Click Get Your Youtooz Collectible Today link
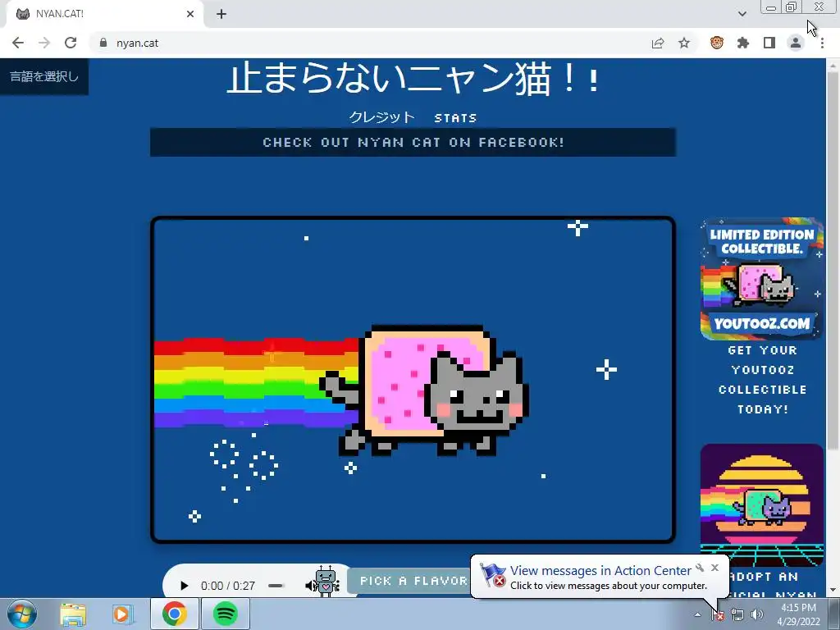840x630 pixels. 762,379
